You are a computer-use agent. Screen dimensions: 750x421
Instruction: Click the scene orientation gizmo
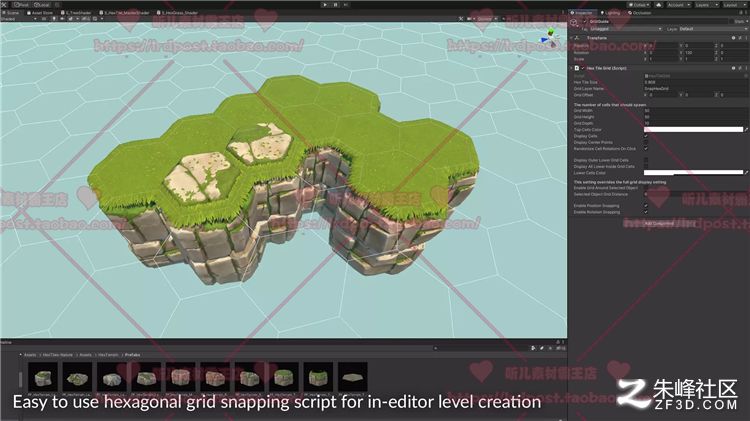pyautogui.click(x=551, y=37)
